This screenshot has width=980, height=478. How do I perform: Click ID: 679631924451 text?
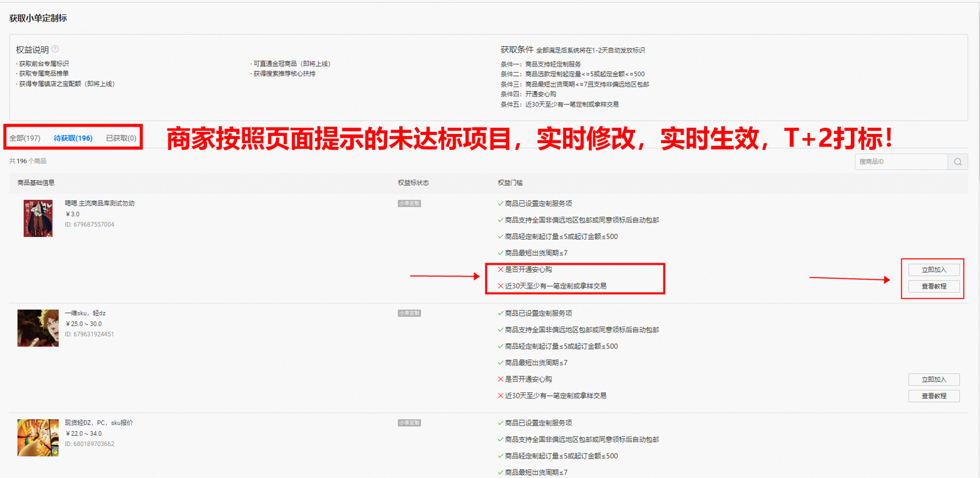point(90,334)
